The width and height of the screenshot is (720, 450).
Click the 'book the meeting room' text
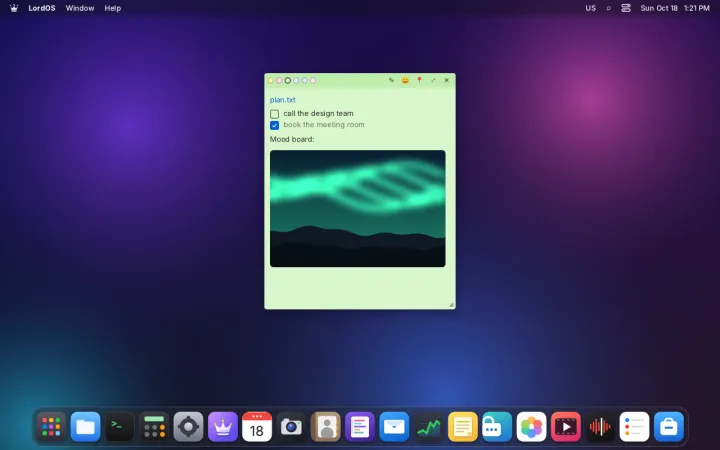[324, 124]
